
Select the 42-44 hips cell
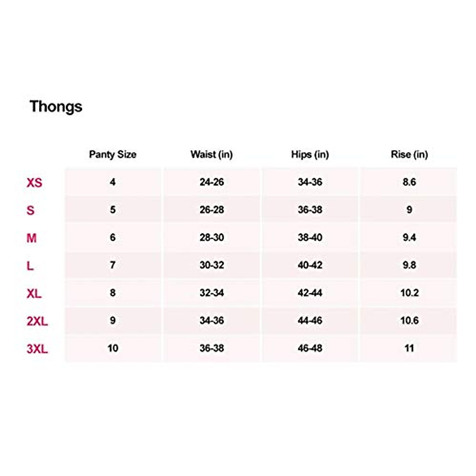pyautogui.click(x=310, y=293)
